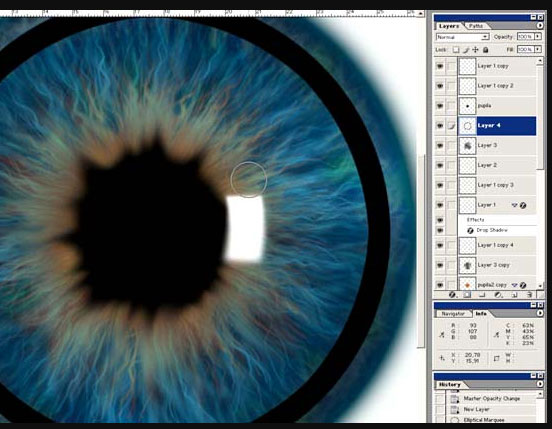Click the Drop Shadow effect icon
This screenshot has width=552, height=429.
pos(470,231)
